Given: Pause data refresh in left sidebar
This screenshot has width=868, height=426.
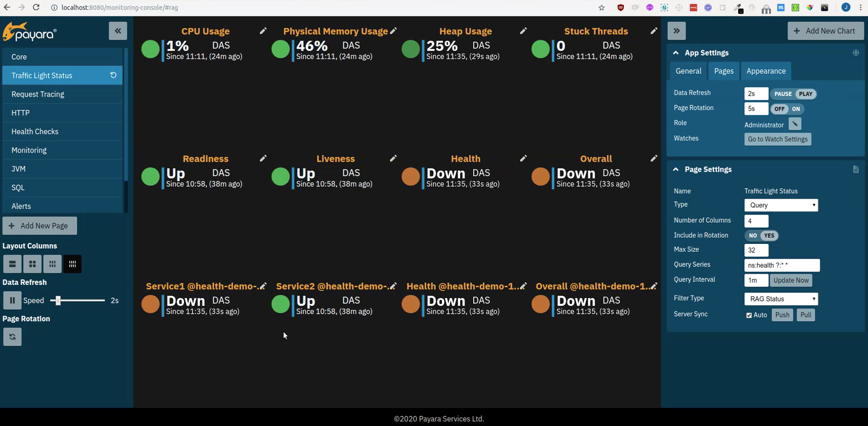Looking at the screenshot, I should [x=12, y=301].
